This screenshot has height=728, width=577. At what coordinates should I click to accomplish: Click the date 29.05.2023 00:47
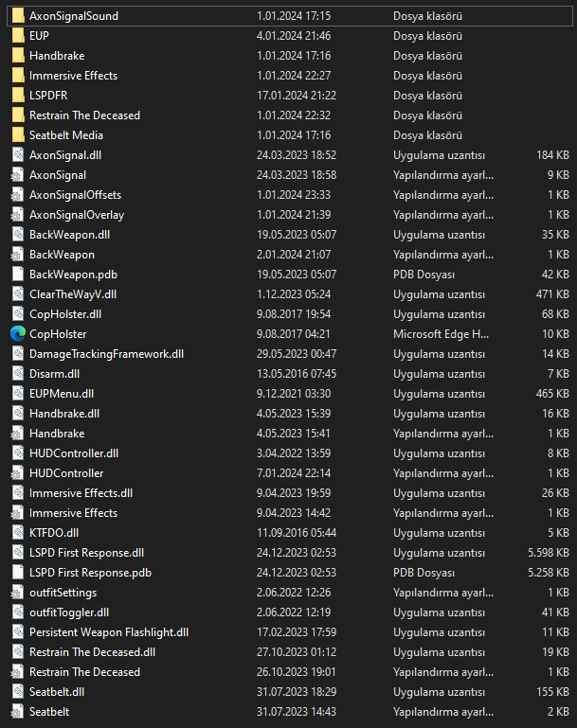(297, 354)
